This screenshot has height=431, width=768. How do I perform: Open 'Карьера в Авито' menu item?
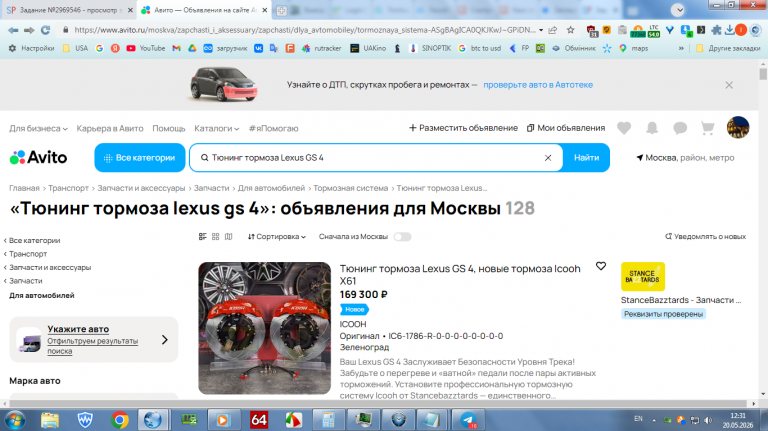click(110, 128)
